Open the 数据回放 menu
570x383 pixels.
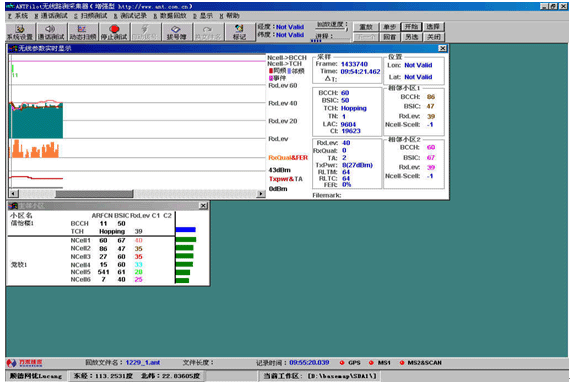pyautogui.click(x=170, y=16)
